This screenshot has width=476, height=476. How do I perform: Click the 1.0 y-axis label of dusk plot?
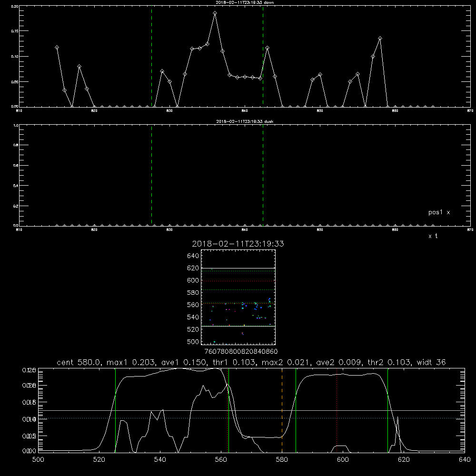tap(16, 125)
